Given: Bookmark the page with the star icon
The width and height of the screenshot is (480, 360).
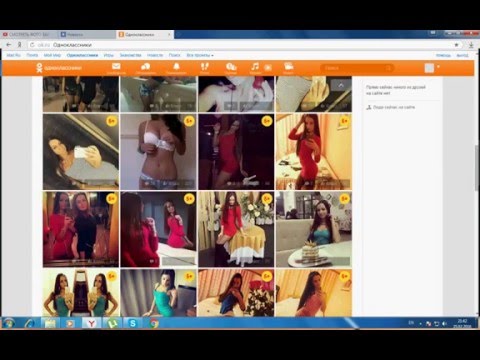Looking at the screenshot, I should [x=456, y=45].
